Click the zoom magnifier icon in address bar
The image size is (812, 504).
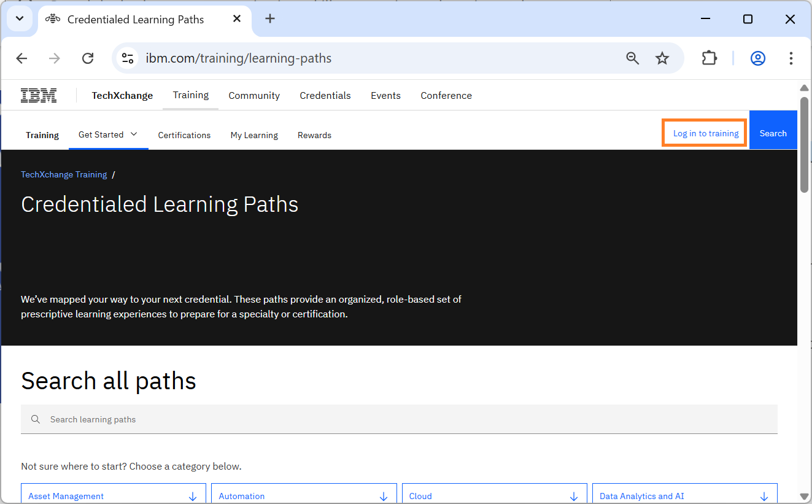[x=632, y=58]
